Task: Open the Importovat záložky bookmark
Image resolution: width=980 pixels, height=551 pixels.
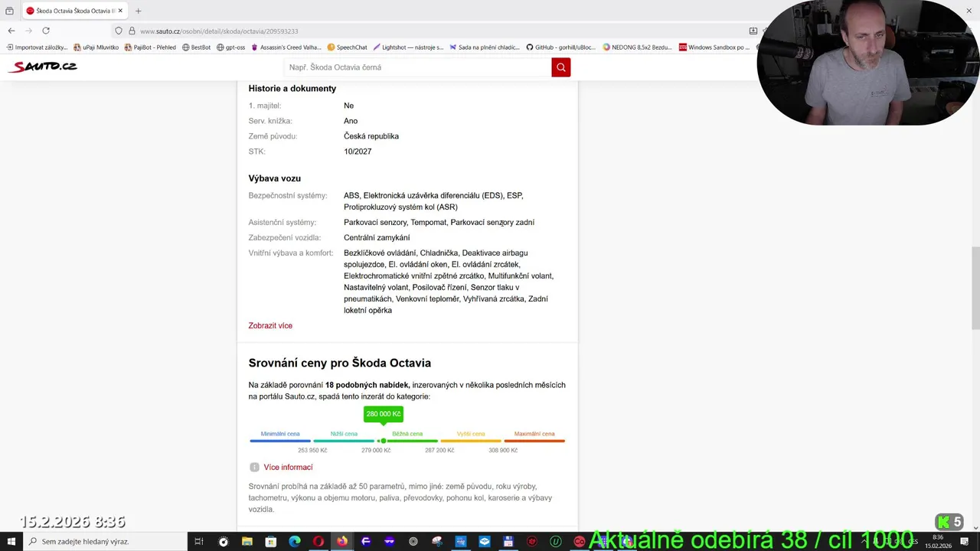Action: 38,47
